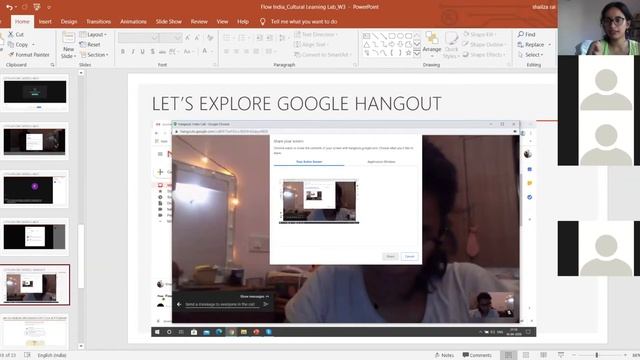The height and width of the screenshot is (360, 640).
Task: Open the View tab
Action: (222, 22)
